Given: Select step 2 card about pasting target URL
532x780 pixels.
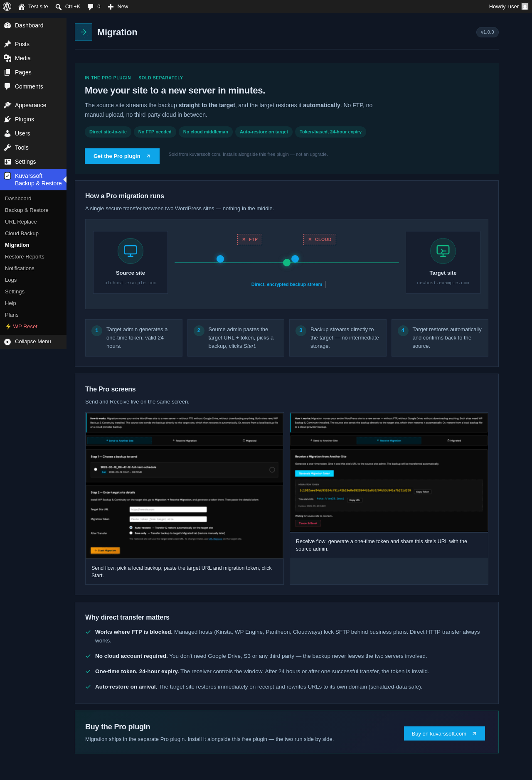Looking at the screenshot, I should [x=236, y=338].
